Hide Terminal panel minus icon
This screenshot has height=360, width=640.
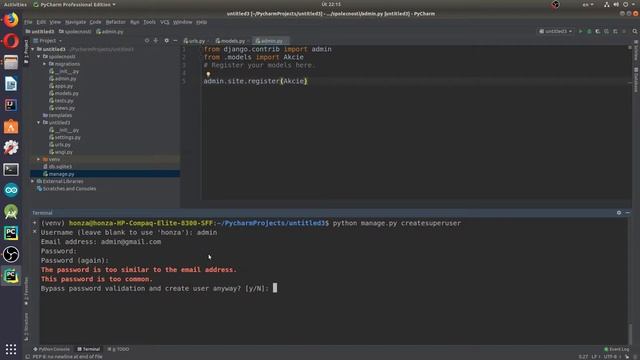tap(628, 213)
